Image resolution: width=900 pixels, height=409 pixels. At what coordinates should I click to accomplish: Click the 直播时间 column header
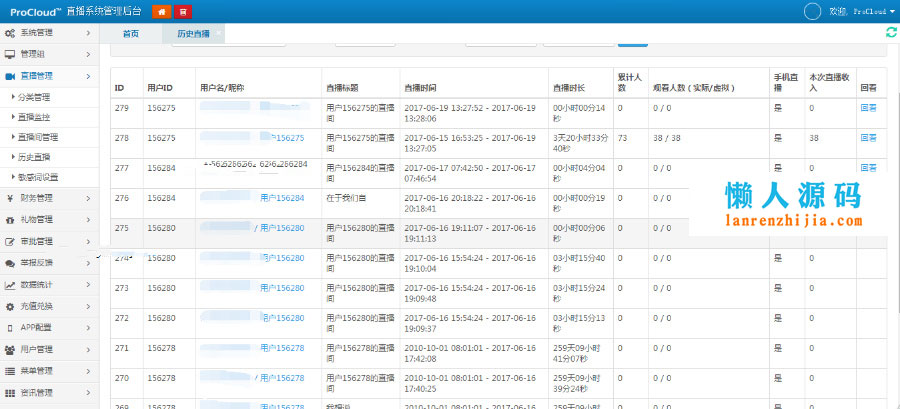pos(420,88)
